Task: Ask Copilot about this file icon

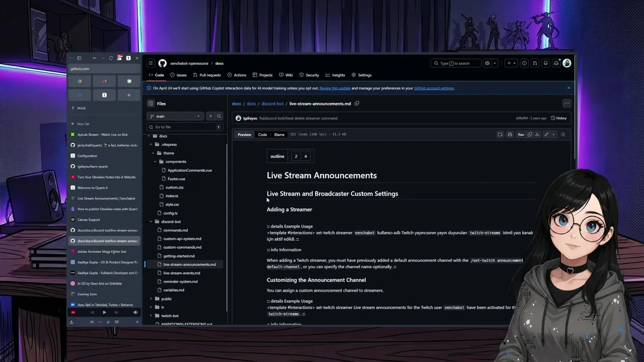Action: [510, 134]
